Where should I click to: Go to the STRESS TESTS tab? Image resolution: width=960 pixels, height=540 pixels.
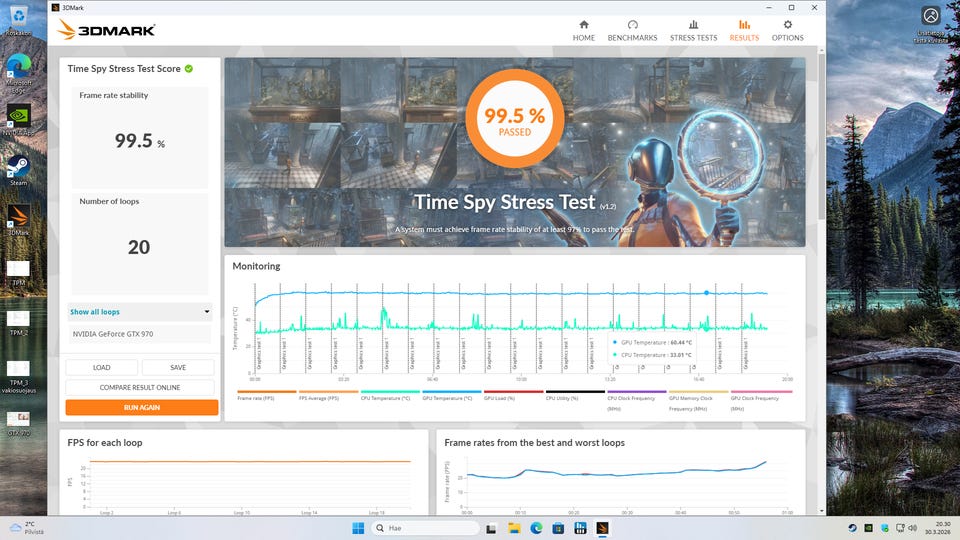[x=693, y=31]
